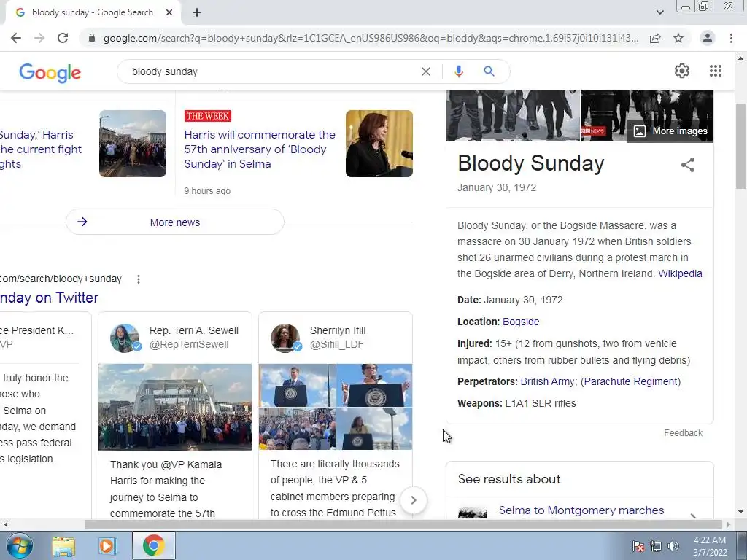The image size is (747, 560).
Task: Open the Twitter results heading link
Action: click(49, 297)
